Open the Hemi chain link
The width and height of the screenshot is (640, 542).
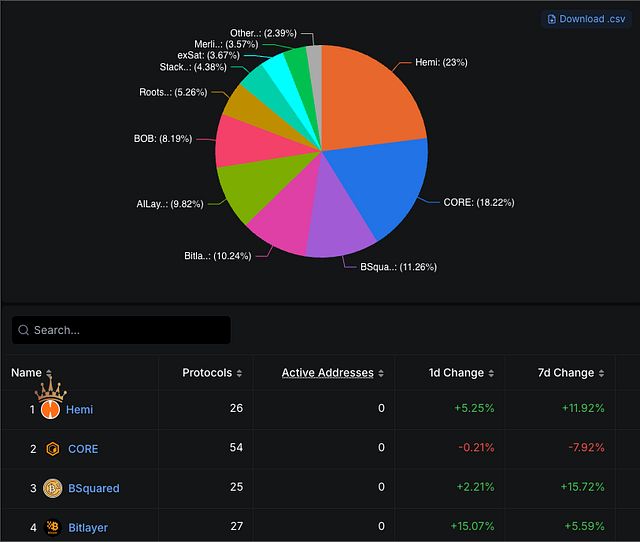click(x=80, y=410)
